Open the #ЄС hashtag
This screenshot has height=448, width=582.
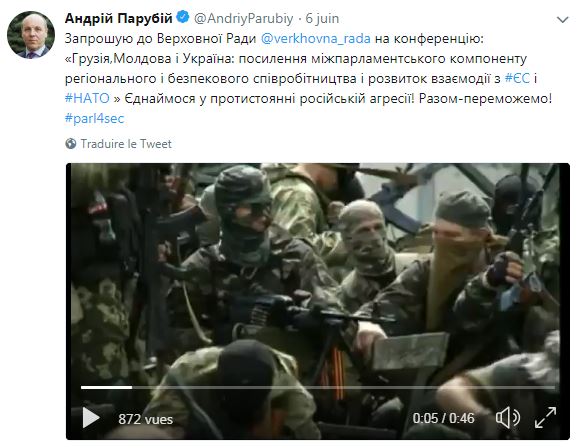point(517,78)
